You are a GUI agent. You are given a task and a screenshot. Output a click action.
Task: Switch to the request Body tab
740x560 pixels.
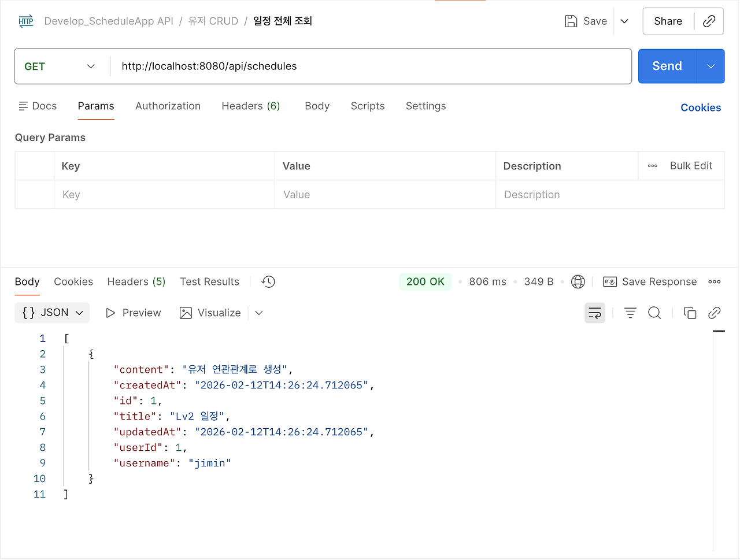click(317, 106)
